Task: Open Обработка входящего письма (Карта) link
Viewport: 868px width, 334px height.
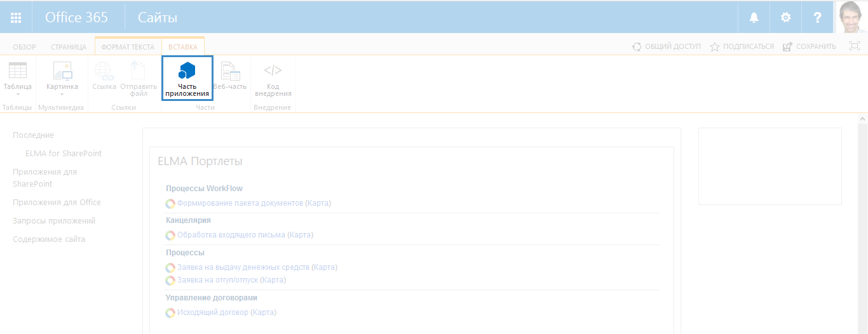Action: (x=245, y=235)
